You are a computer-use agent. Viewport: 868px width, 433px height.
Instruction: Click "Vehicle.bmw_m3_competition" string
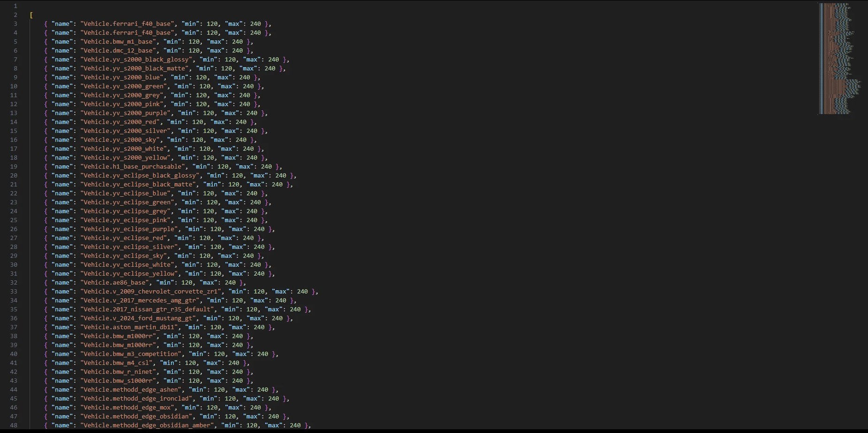[131, 354]
